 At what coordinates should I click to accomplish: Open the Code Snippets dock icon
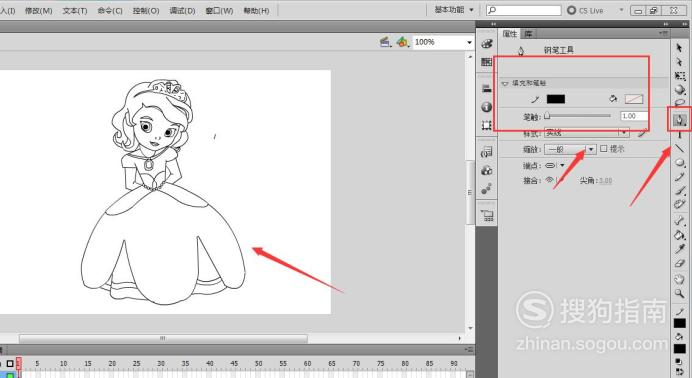[487, 152]
